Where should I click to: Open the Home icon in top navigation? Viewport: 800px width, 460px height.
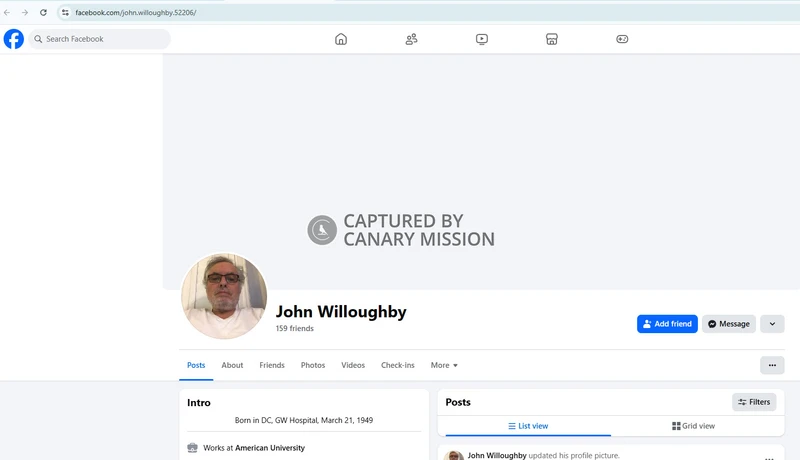point(341,39)
